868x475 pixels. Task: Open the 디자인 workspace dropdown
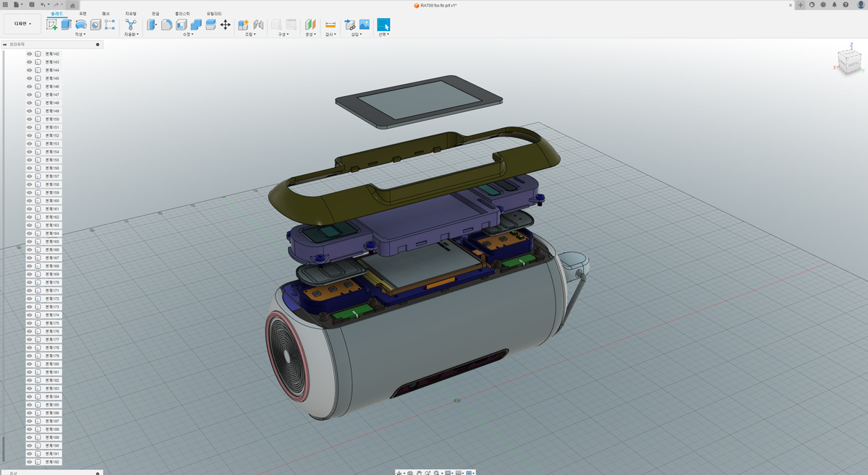coord(22,24)
